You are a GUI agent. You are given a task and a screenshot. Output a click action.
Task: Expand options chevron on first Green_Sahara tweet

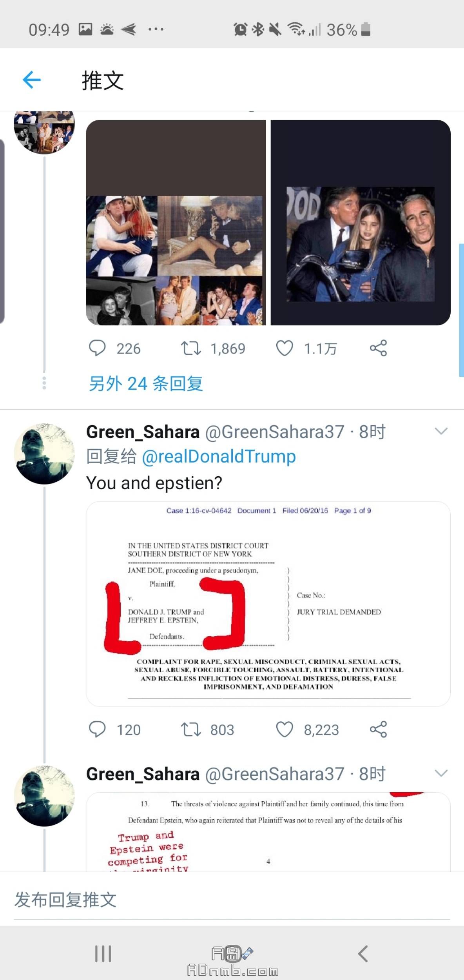click(x=441, y=431)
